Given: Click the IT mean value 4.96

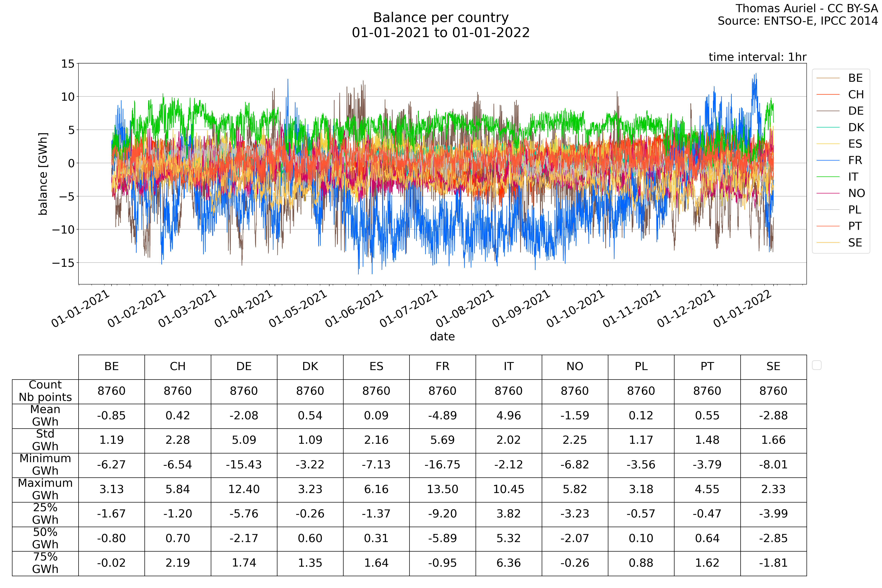Looking at the screenshot, I should 508,415.
